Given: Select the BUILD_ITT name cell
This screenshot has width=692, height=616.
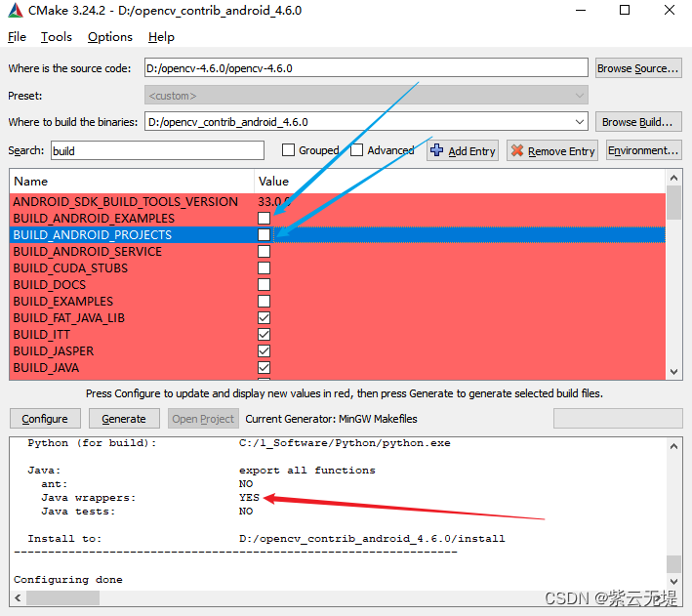Looking at the screenshot, I should 42,334.
